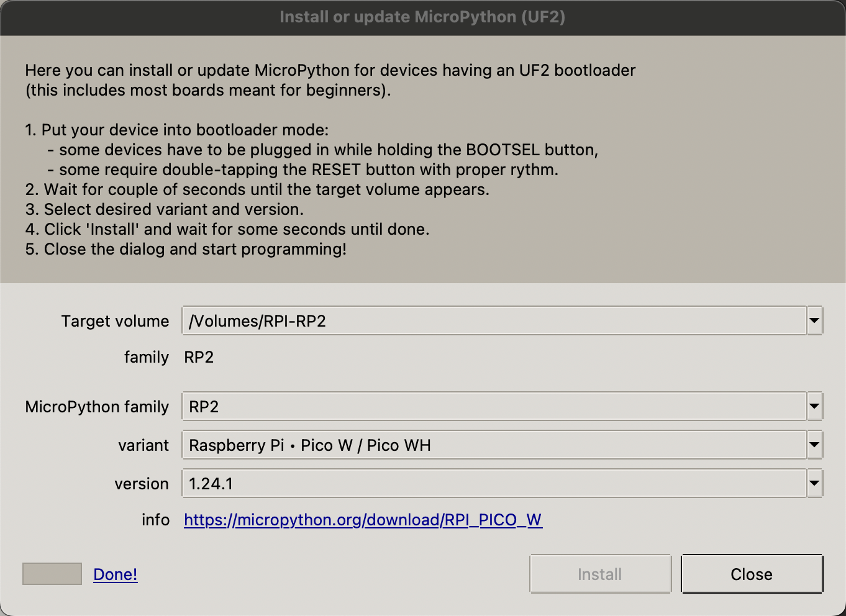Viewport: 846px width, 616px height.
Task: Click the "Click 'Install' and wait" step
Action: point(227,229)
